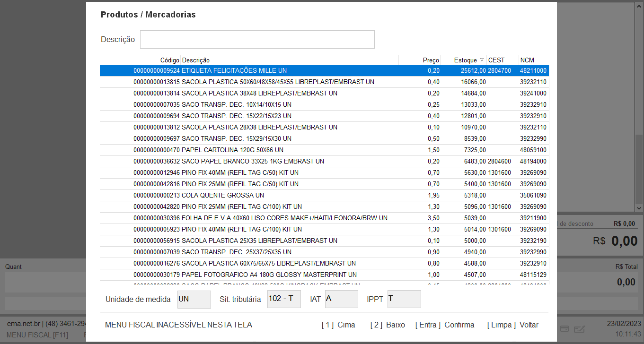Select ETIQUETA FELICITAÇÕES MILLE UN row

[324, 70]
